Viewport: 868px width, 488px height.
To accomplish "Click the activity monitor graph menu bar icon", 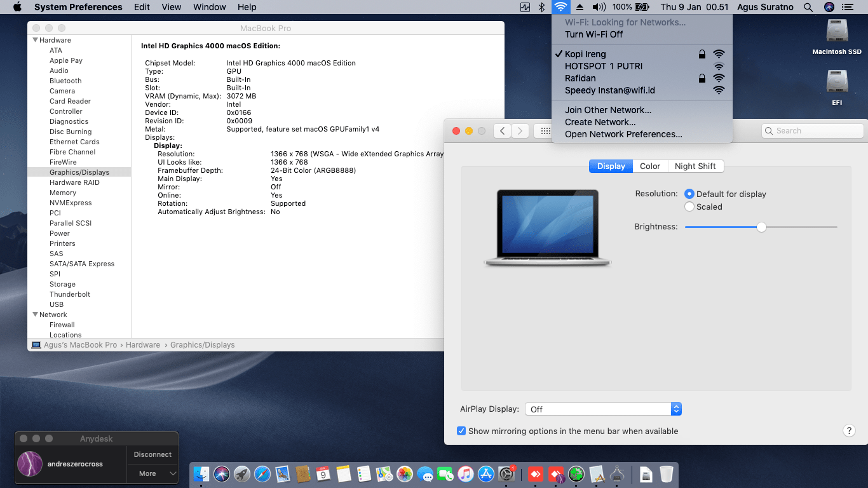I will 525,7.
